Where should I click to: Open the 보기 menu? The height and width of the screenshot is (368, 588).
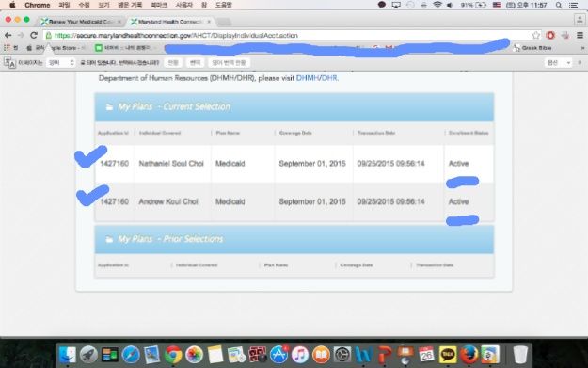click(x=103, y=5)
